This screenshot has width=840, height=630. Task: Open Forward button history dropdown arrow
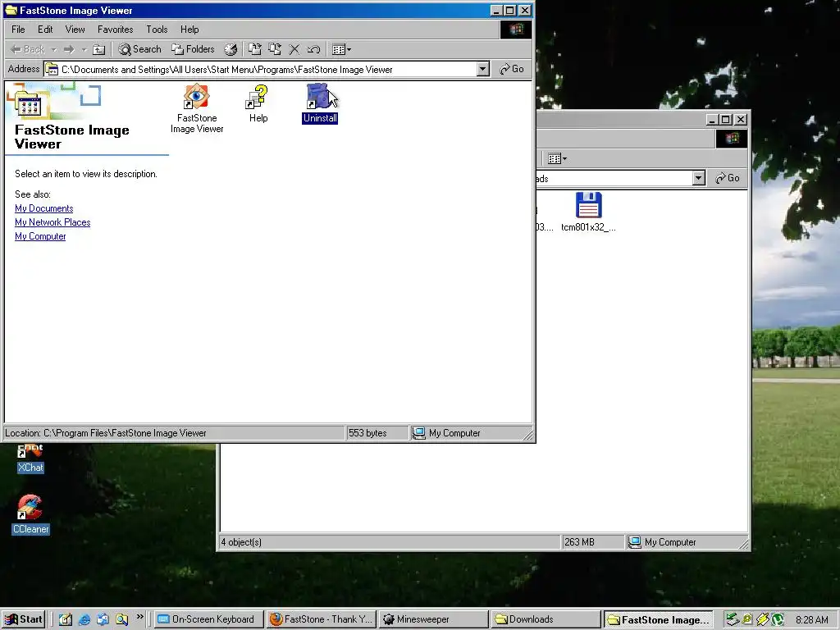[84, 49]
